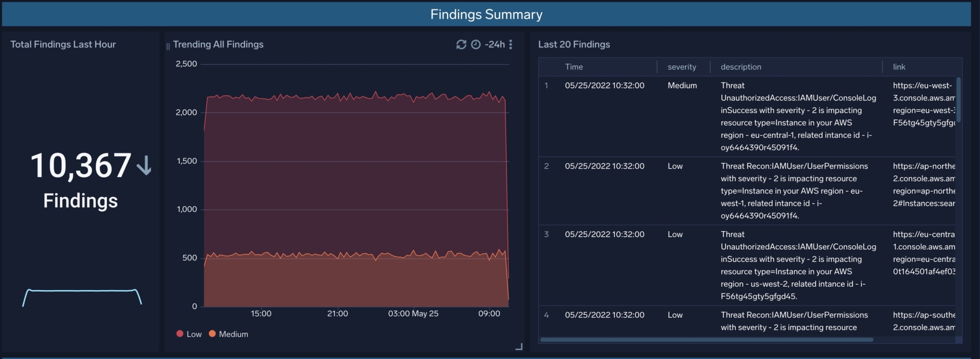The image size is (980, 359).
Task: Sort table by the severity column header
Action: click(x=681, y=67)
